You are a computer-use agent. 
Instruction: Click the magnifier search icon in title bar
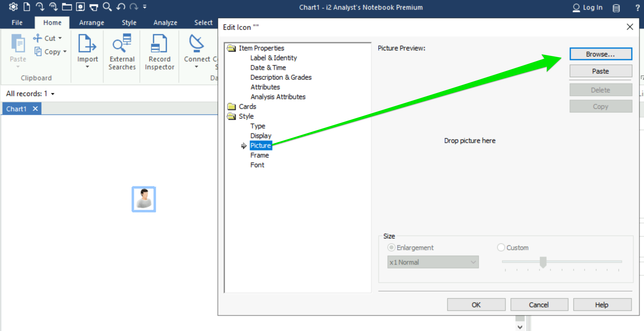107,7
